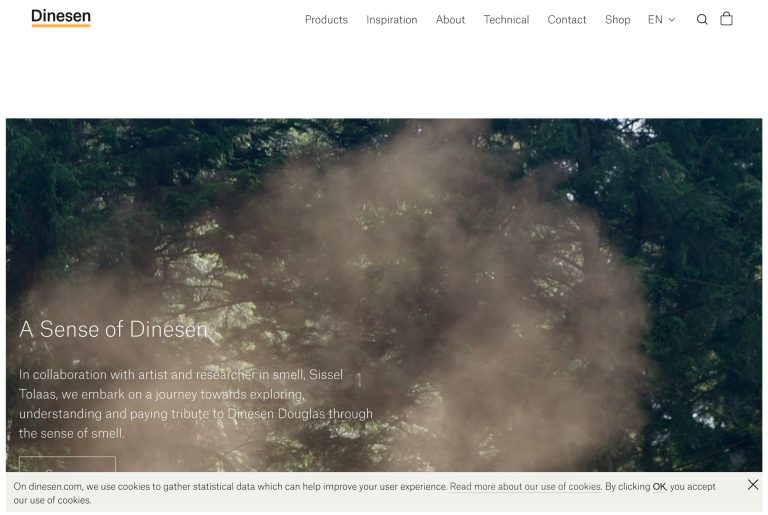This screenshot has height=515, width=768.
Task: Accept cookies by clicking OK
Action: pos(659,487)
